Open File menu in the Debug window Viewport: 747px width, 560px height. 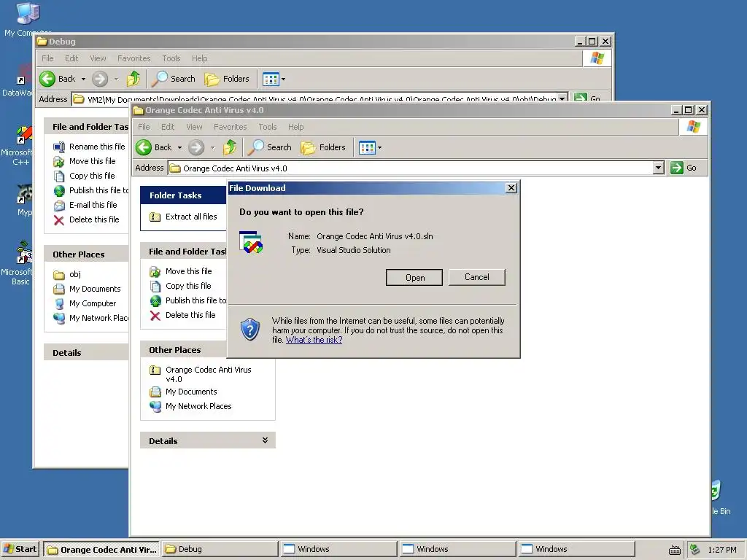point(47,58)
